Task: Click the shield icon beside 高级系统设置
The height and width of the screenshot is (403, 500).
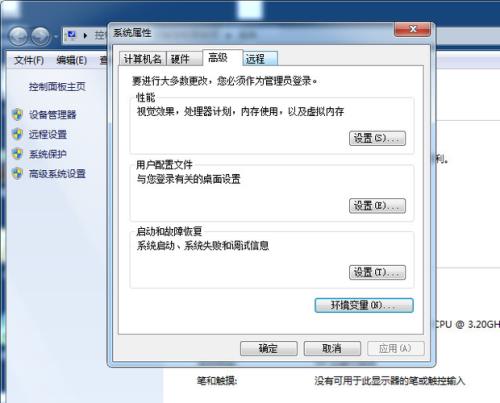Action: tap(17, 173)
